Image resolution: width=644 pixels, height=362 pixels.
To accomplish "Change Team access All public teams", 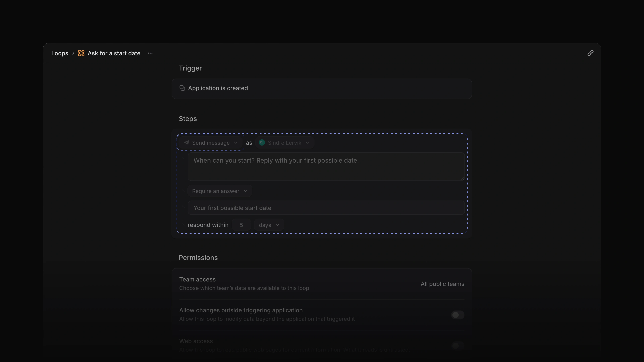I will [x=442, y=284].
